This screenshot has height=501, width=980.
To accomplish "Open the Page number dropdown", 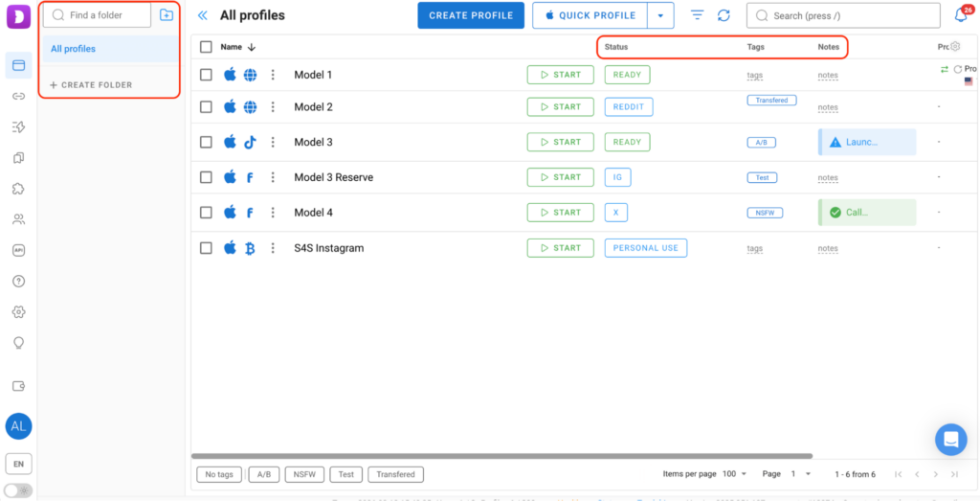I will (x=799, y=474).
